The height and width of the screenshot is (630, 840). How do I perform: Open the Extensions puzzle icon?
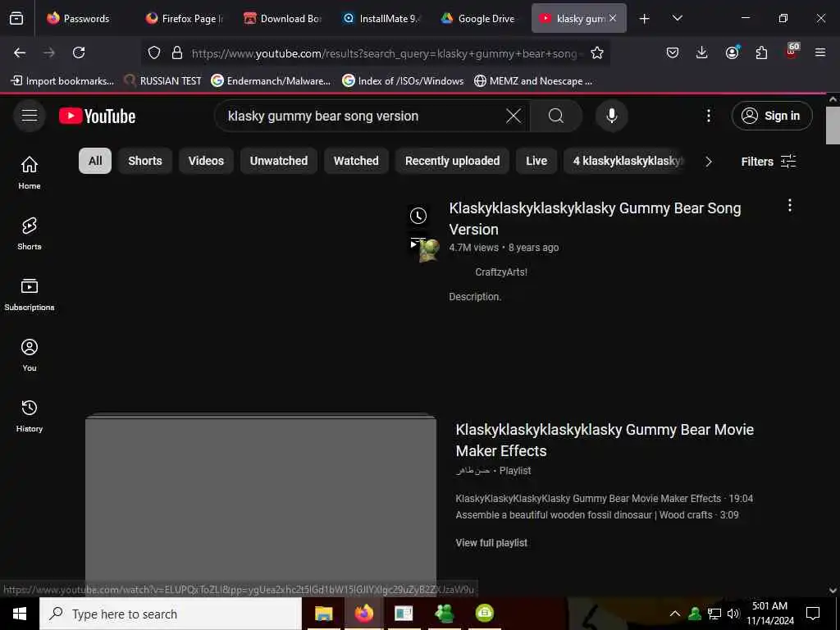[x=761, y=52]
